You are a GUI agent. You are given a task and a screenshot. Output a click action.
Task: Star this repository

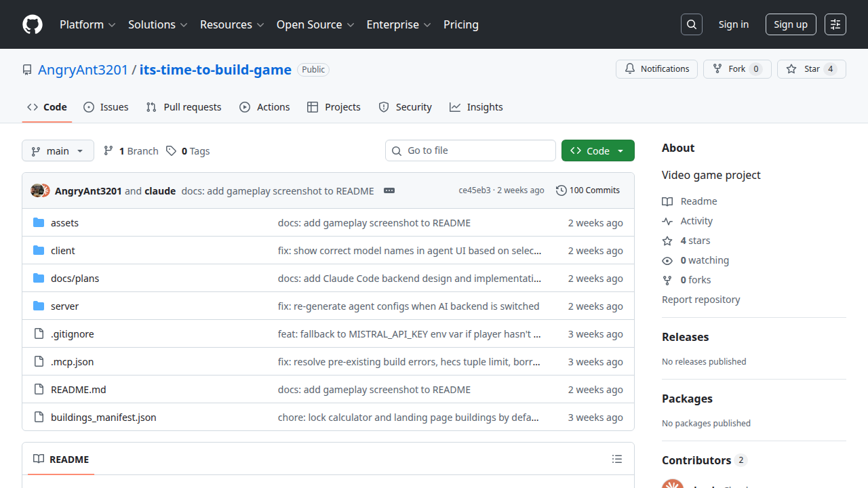[x=812, y=69]
